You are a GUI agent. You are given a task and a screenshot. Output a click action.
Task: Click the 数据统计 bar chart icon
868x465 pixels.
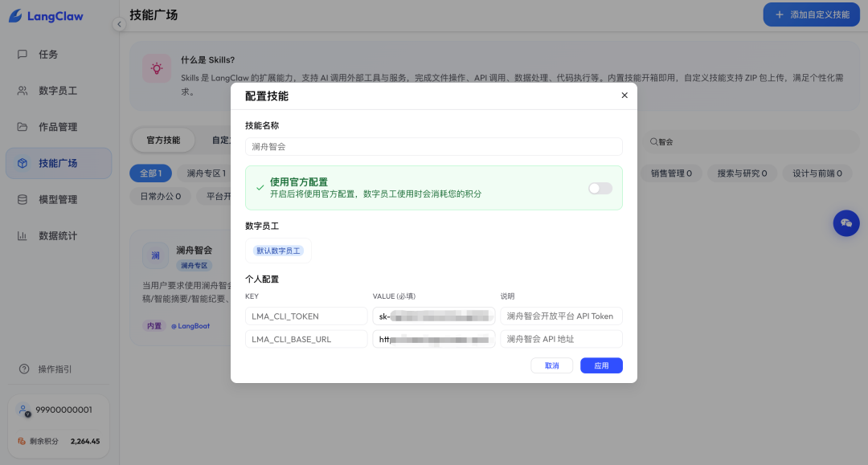[x=23, y=235]
